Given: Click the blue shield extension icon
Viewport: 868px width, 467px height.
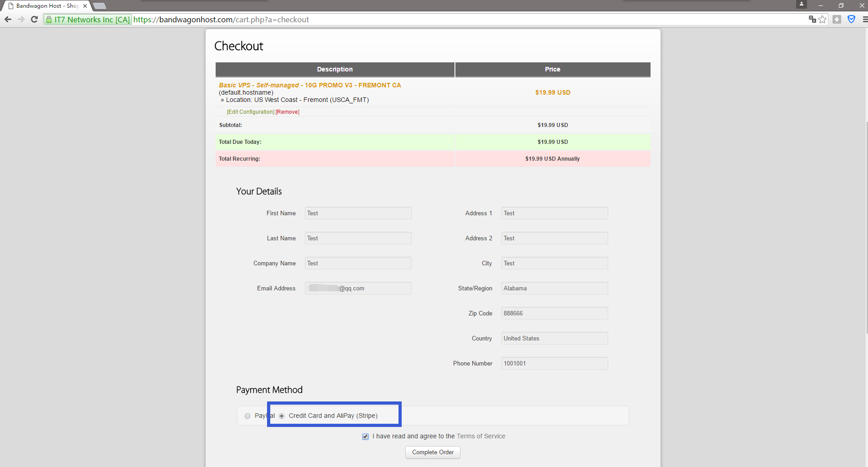Looking at the screenshot, I should pyautogui.click(x=851, y=19).
